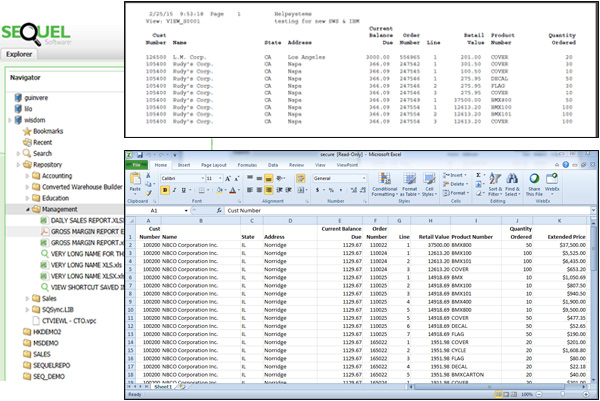The image size is (600, 401).
Task: Click the AutoSum sigma icon
Action: click(x=478, y=175)
